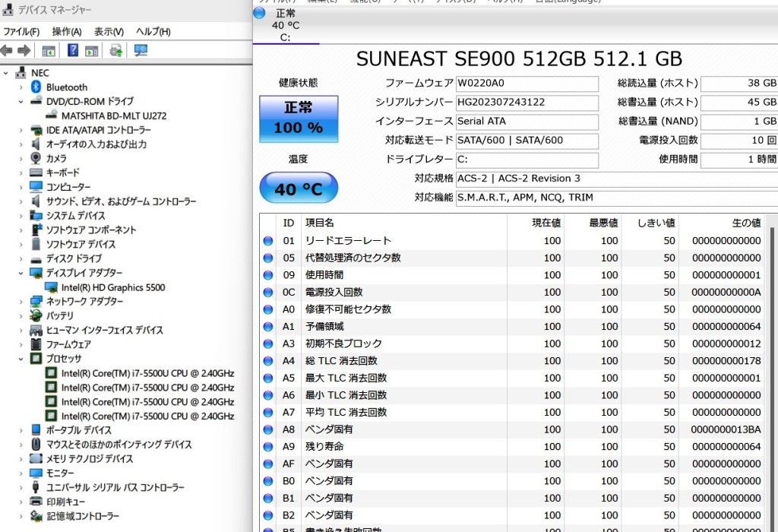778x532 pixels.
Task: Select the 代替処理済のセクタ数 row
Action: [x=511, y=258]
